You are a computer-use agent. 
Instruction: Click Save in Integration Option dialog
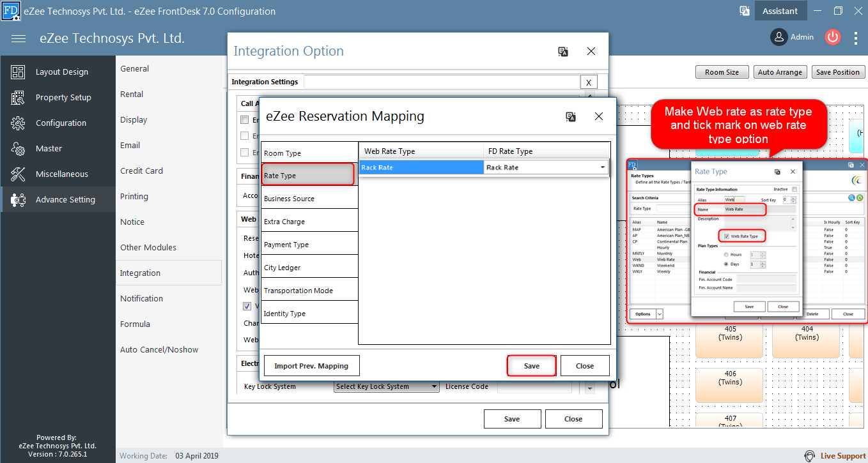coord(512,419)
